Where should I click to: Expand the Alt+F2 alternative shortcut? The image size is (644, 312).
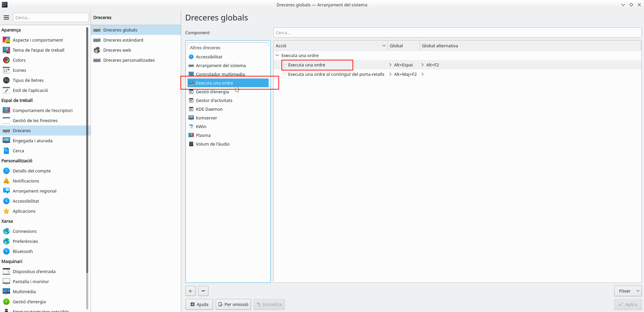(x=423, y=65)
